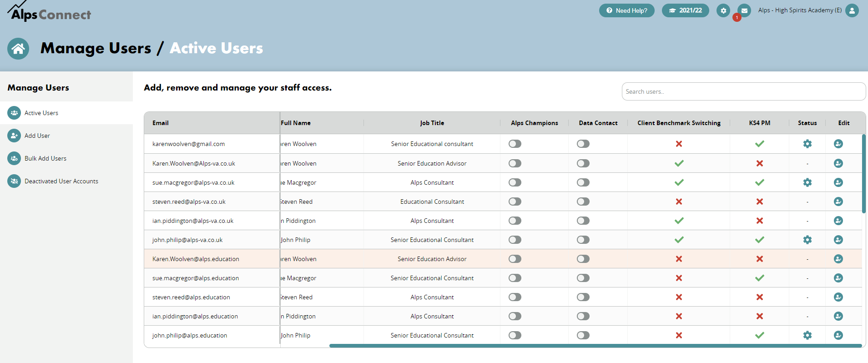Sort table by the Full Name column header
Viewport: 868px width, 363px height.
[296, 123]
